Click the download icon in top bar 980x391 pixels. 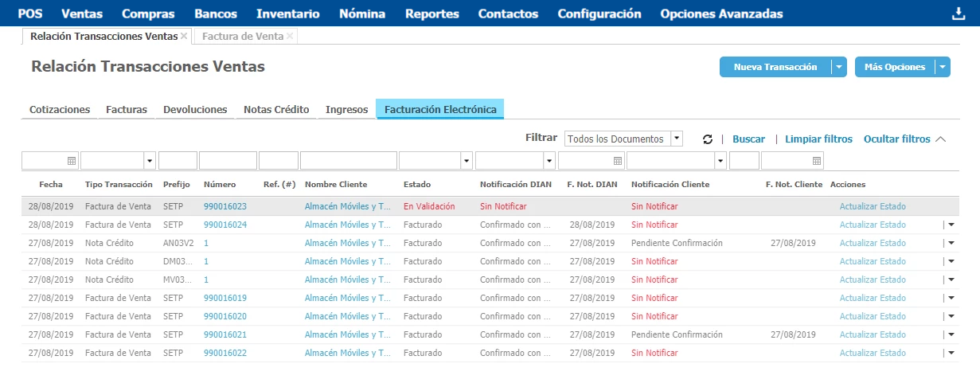pos(958,14)
